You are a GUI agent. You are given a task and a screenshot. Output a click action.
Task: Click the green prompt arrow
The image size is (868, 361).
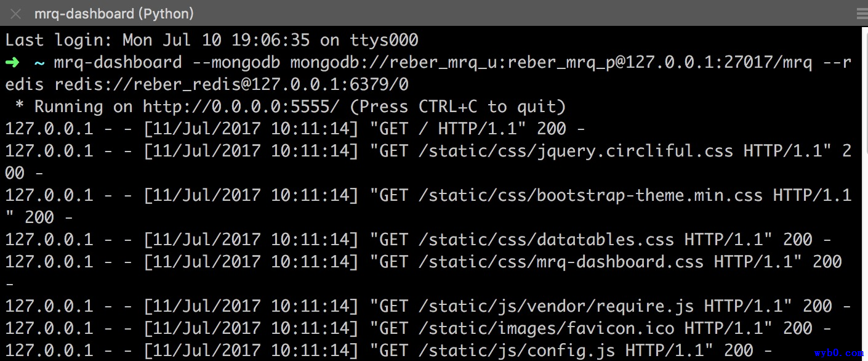pyautogui.click(x=12, y=63)
